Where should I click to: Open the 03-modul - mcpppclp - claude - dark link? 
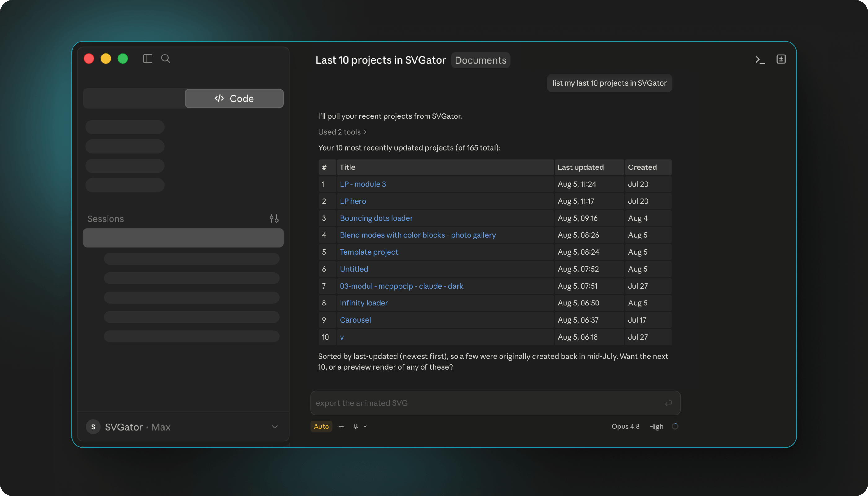click(x=401, y=286)
